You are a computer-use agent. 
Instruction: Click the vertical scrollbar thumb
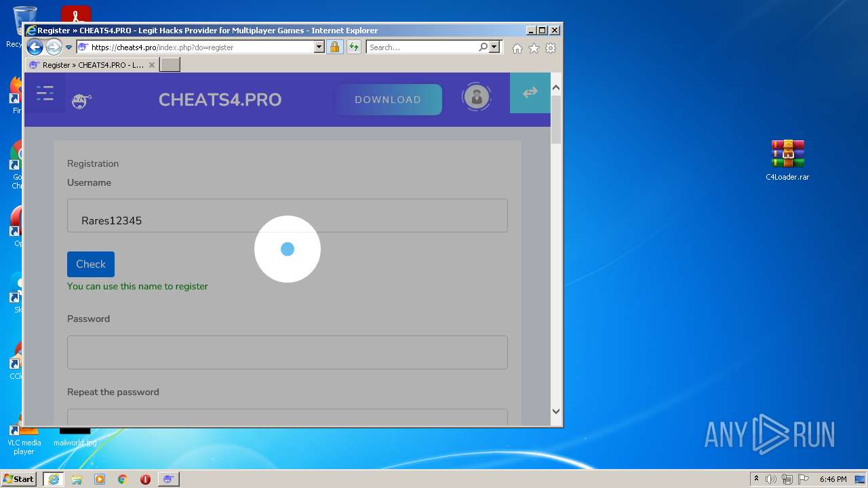click(x=556, y=119)
